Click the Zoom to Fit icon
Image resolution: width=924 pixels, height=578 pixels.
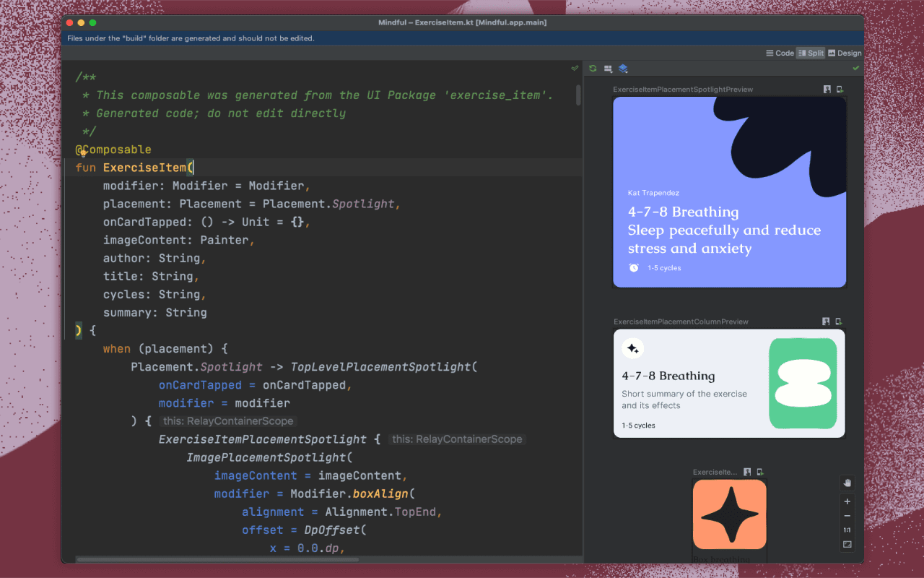pos(847,544)
